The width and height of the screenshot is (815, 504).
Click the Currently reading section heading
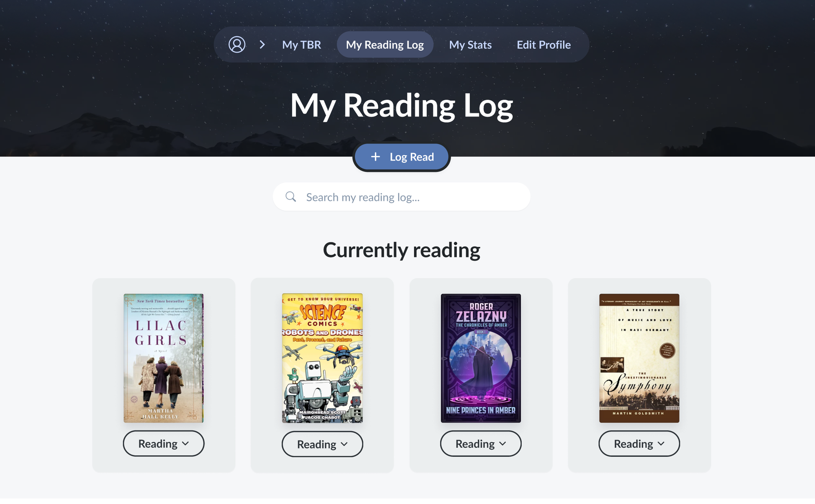401,250
